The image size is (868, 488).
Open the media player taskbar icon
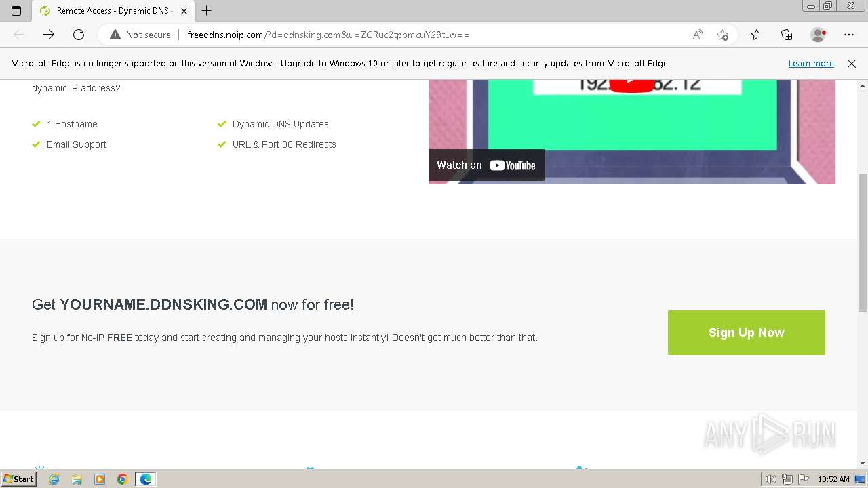100,479
